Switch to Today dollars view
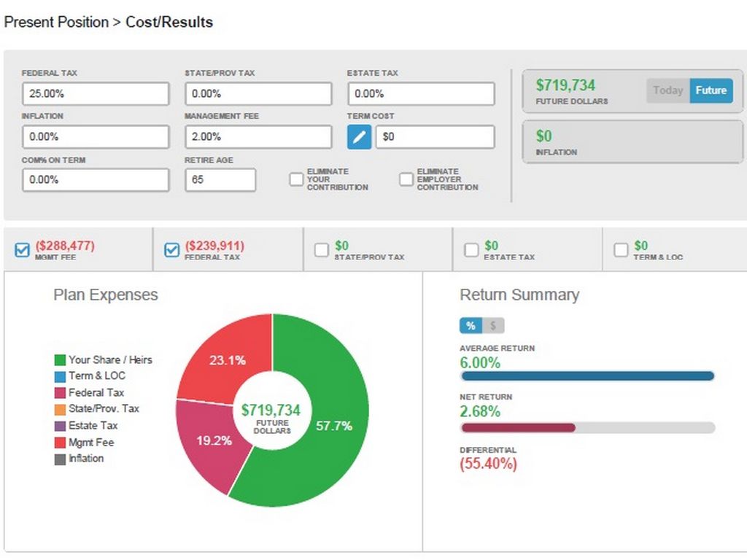This screenshot has height=560, width=747. (x=667, y=90)
